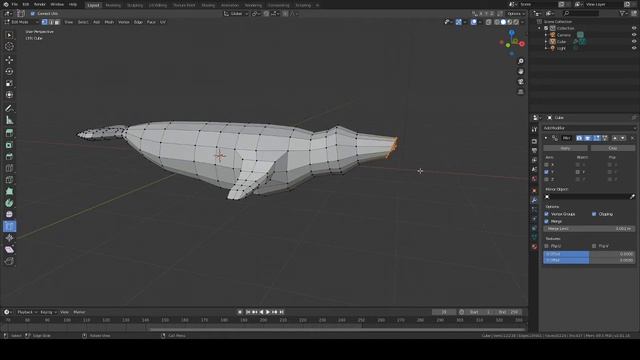Toggle Clipping checkbox
The height and width of the screenshot is (360, 640).
click(x=594, y=214)
